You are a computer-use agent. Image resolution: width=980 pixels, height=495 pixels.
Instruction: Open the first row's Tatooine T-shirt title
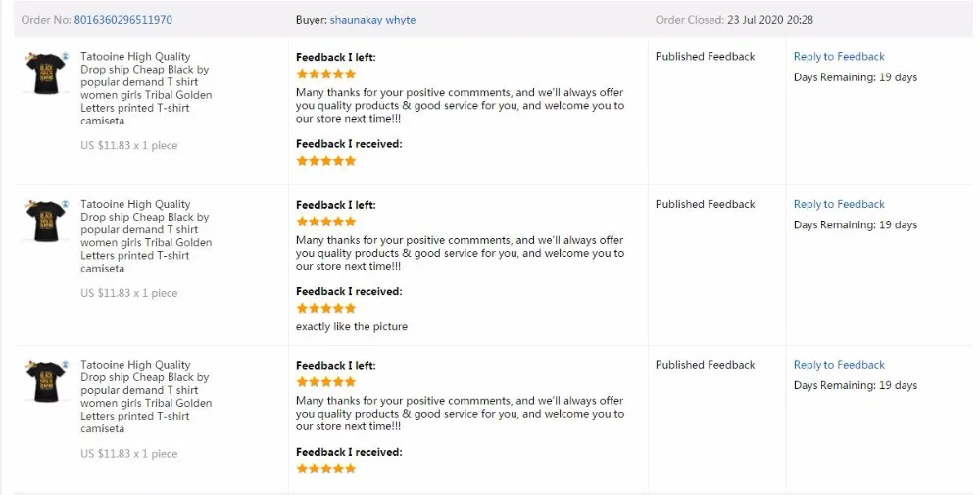click(145, 82)
